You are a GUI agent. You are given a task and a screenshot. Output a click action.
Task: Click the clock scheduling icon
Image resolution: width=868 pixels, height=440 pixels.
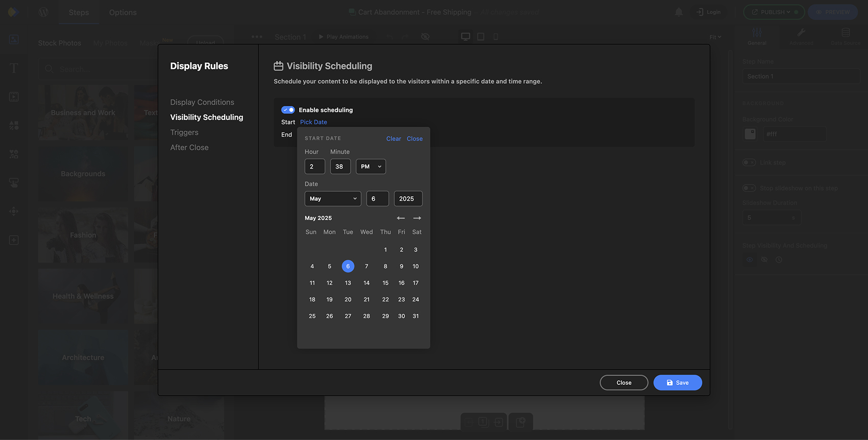(779, 260)
